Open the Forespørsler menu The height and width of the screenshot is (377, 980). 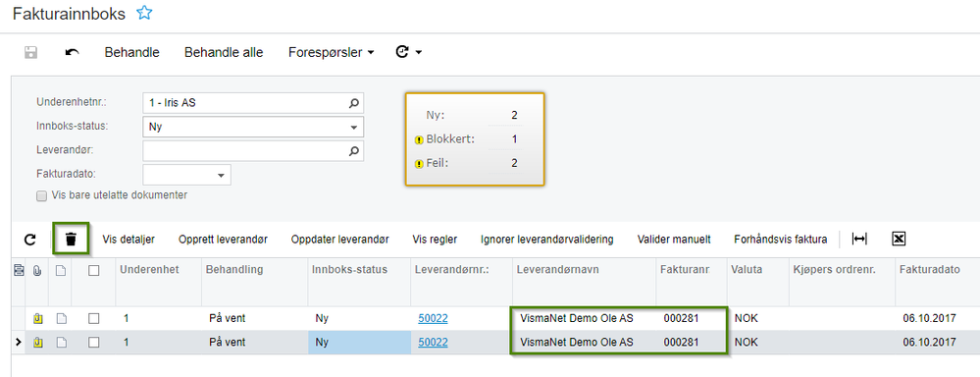(332, 52)
